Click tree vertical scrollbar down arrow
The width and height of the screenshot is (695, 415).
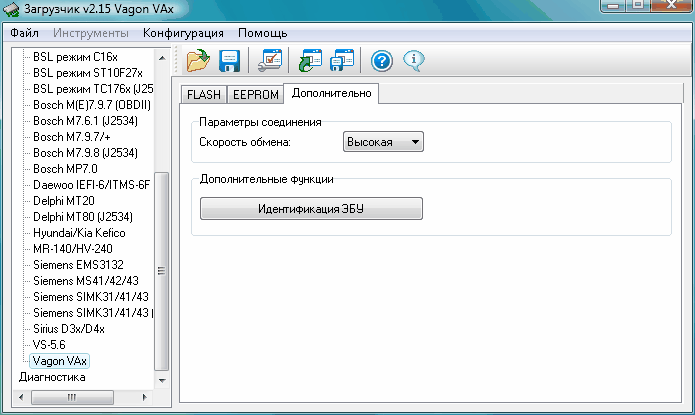(162, 380)
